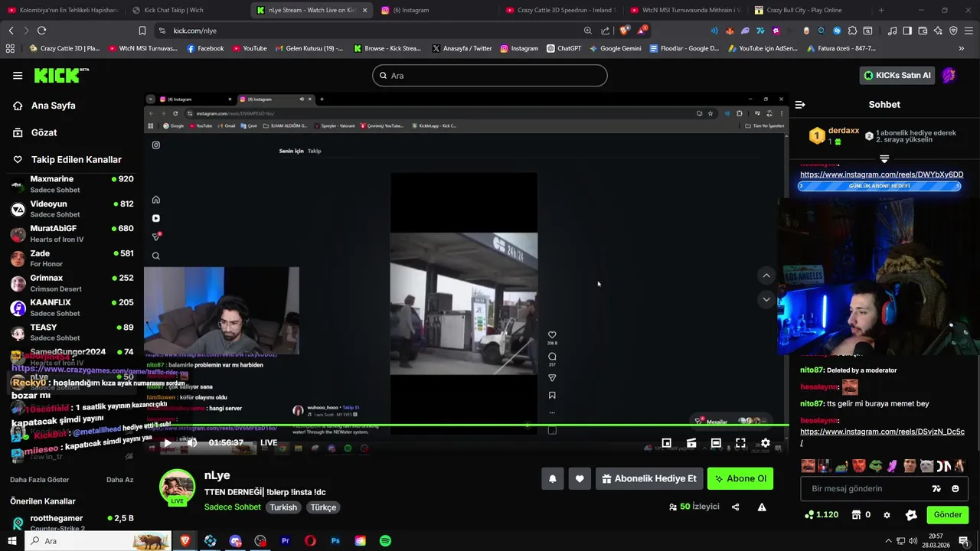Open Ana Sayfa in the sidebar
The width and height of the screenshot is (980, 551).
tap(53, 106)
